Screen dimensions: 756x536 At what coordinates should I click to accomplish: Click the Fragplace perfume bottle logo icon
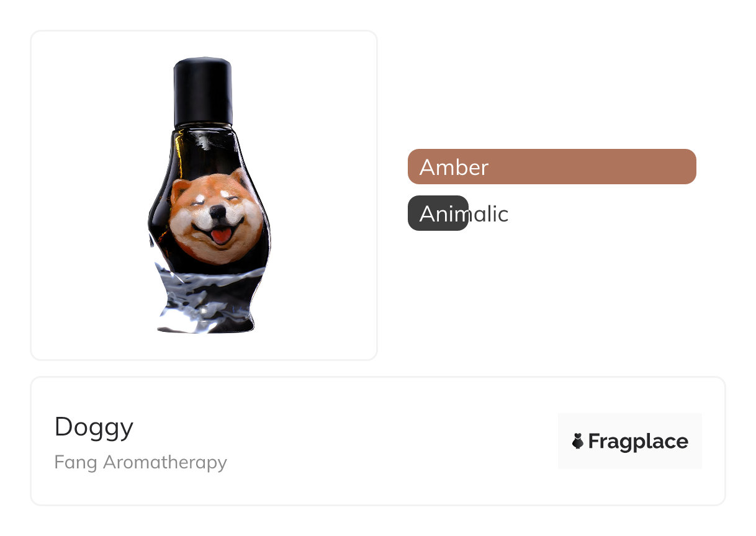(578, 441)
